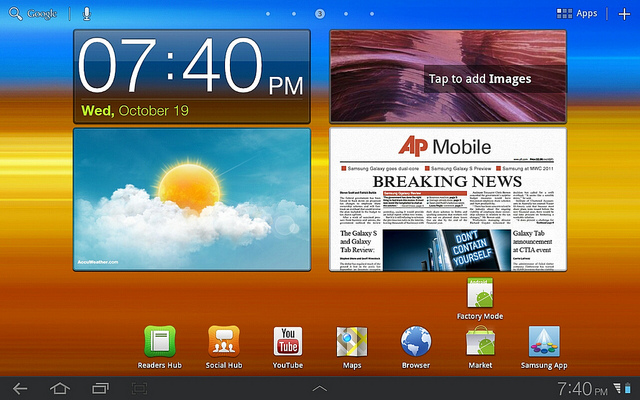Take a screenshot with the capture icon
Viewport: 640px width, 400px height.
140,388
